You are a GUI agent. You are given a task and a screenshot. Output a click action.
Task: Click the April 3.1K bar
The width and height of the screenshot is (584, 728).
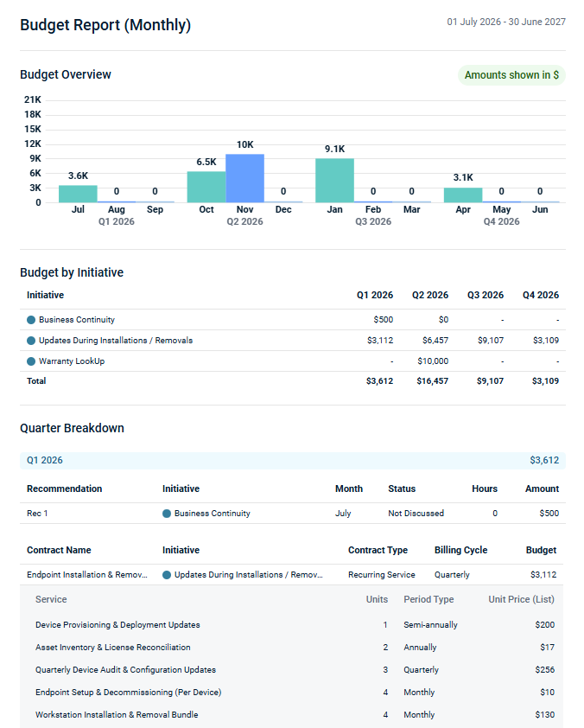click(x=463, y=195)
